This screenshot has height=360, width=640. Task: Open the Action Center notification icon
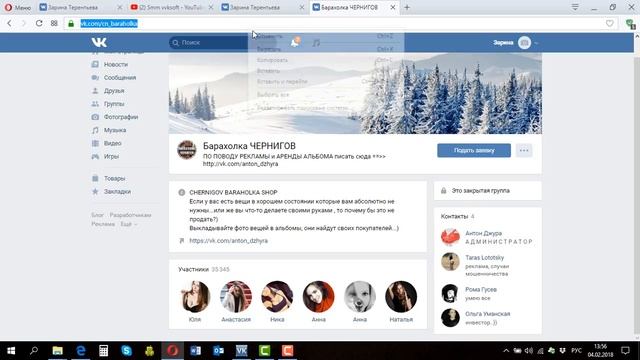(x=625, y=351)
